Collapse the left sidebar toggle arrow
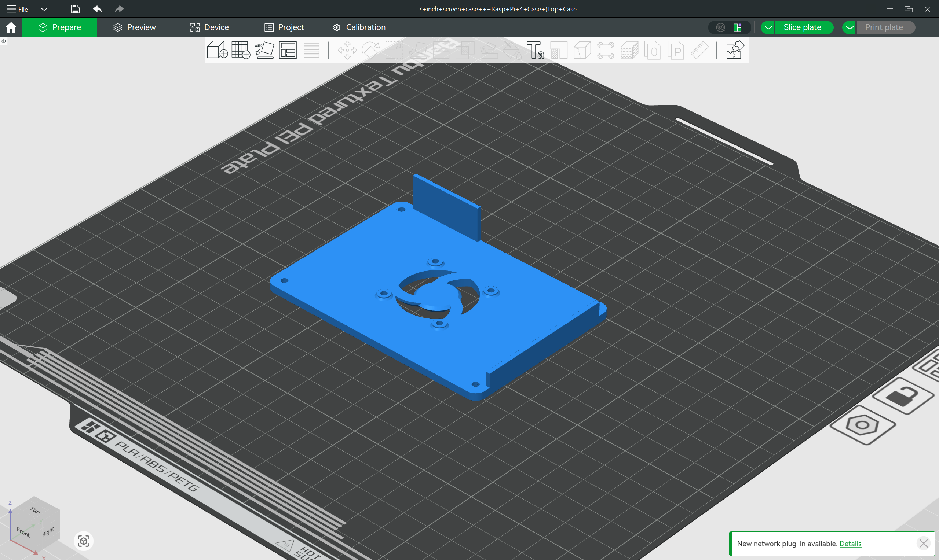939x560 pixels. pyautogui.click(x=4, y=41)
